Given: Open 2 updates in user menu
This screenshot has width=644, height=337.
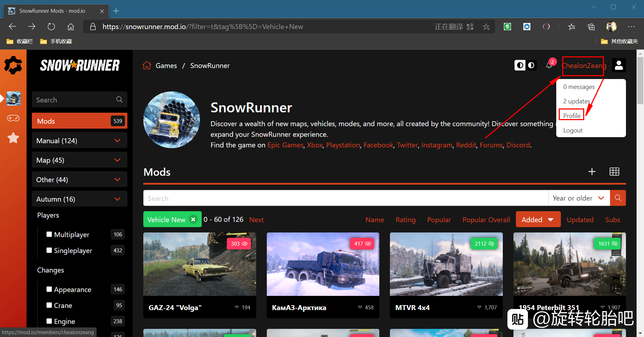Looking at the screenshot, I should click(x=577, y=101).
